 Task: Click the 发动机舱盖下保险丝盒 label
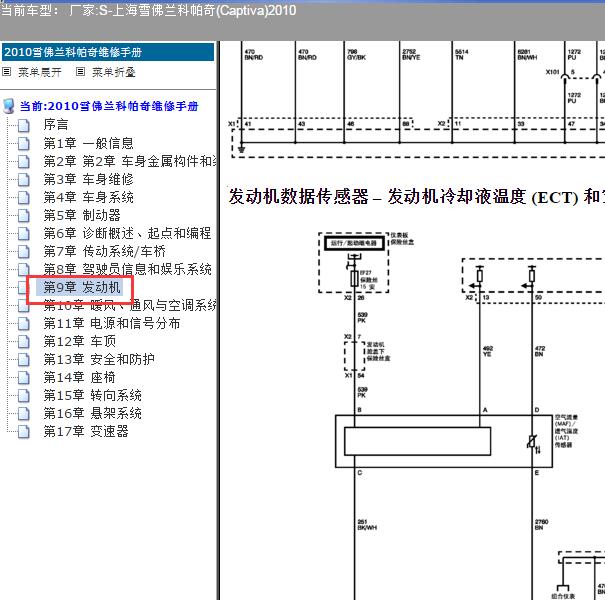(378, 352)
